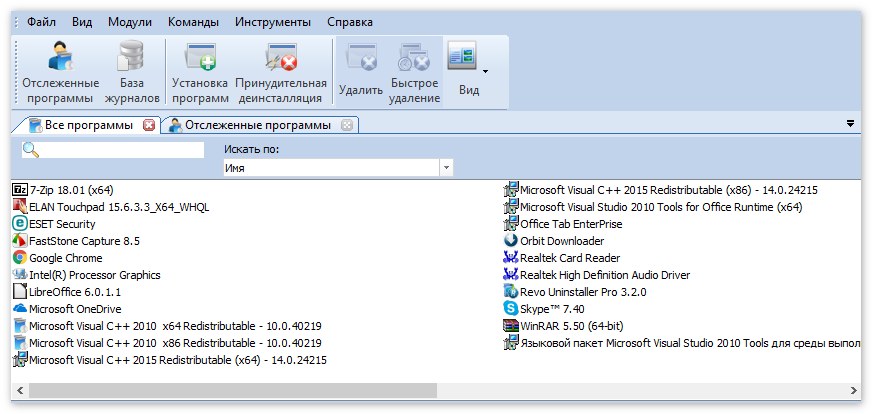Image resolution: width=872 pixels, height=414 pixels.
Task: Select Revo Uninstaller Pro 3.2.0 icon
Action: (x=511, y=292)
